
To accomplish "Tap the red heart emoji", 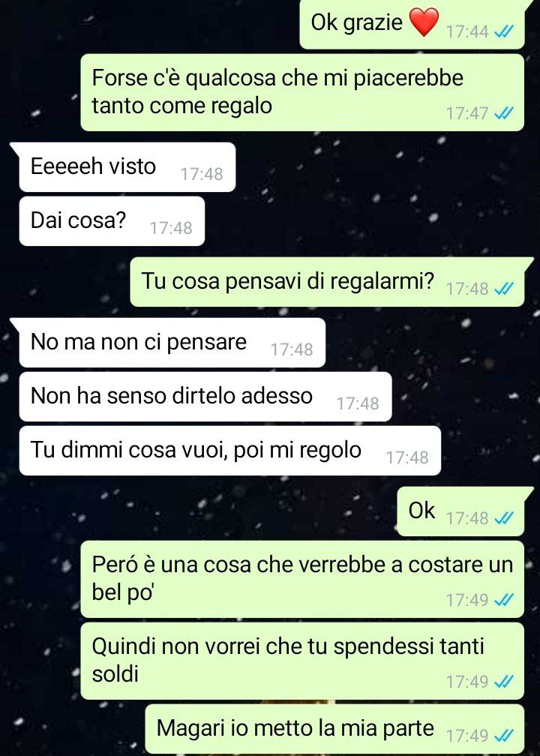I will [424, 22].
